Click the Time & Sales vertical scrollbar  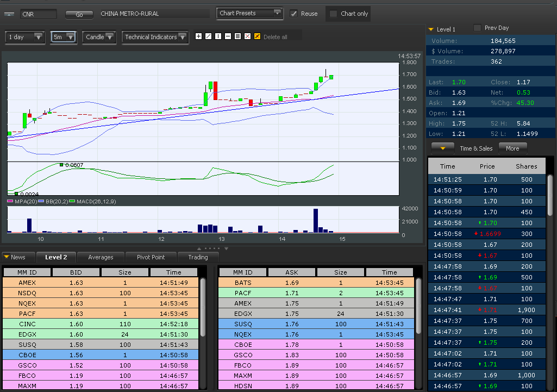[x=550, y=195]
